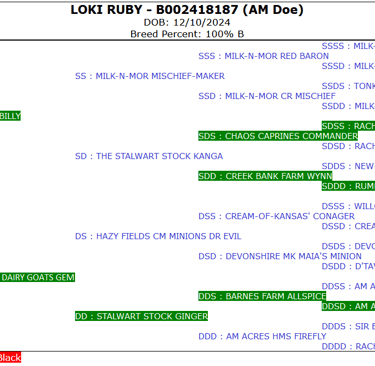
Task: Open DSS : CREAM-OF-KANSAS' CONAGER link
Action: pos(276,216)
